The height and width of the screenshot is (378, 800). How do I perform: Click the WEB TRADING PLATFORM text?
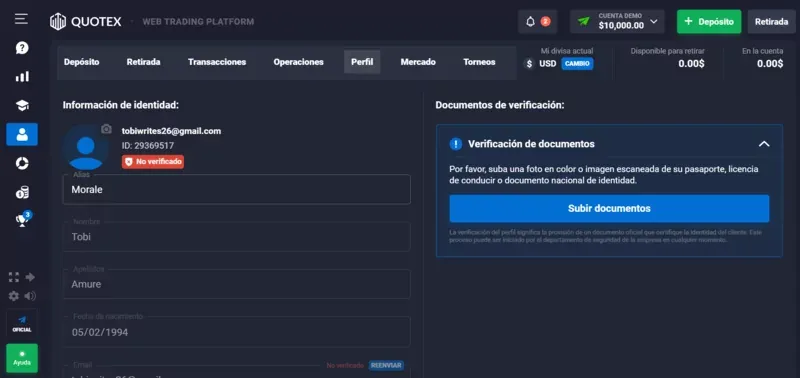pyautogui.click(x=198, y=22)
